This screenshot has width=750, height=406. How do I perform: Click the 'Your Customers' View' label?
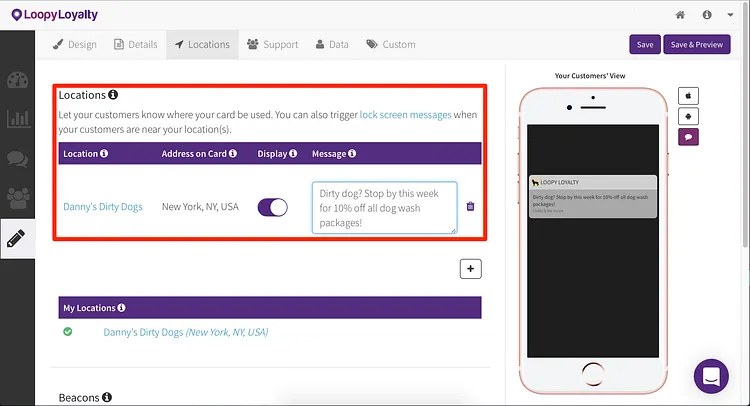[590, 76]
